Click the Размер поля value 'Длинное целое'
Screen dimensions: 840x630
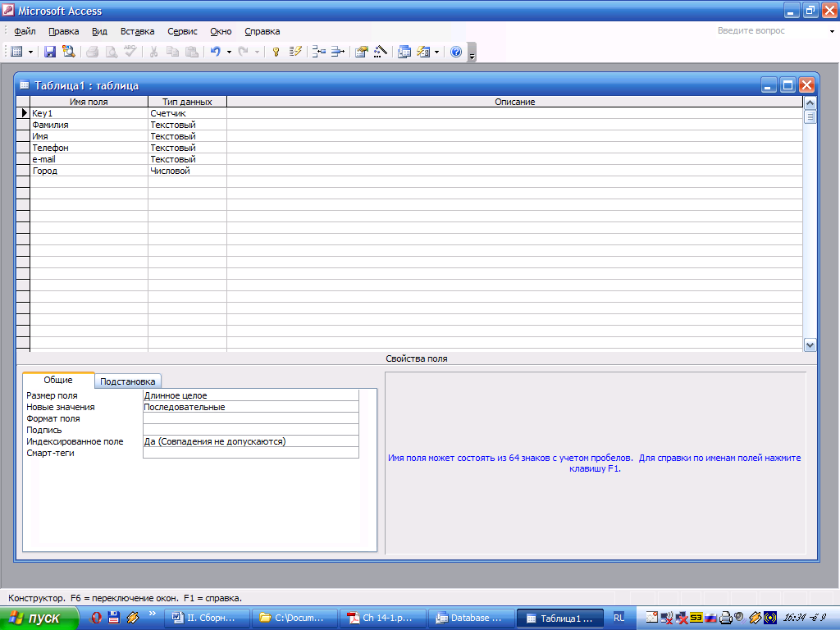click(x=251, y=395)
